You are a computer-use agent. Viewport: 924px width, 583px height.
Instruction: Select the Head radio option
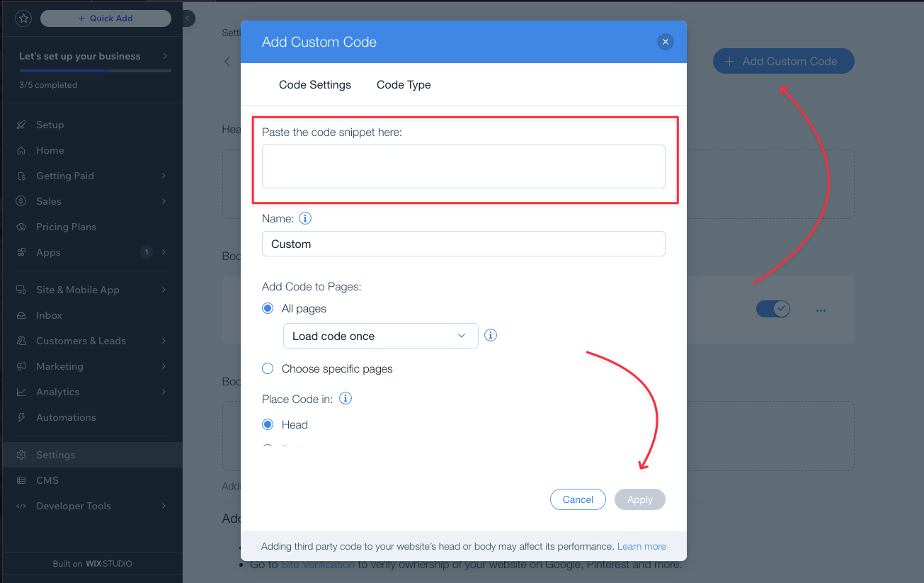[268, 424]
